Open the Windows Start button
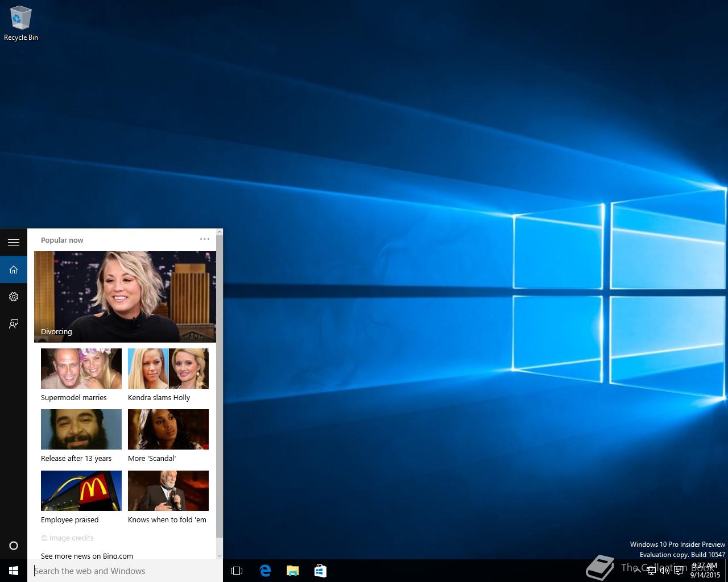This screenshot has width=728, height=582. (x=14, y=571)
